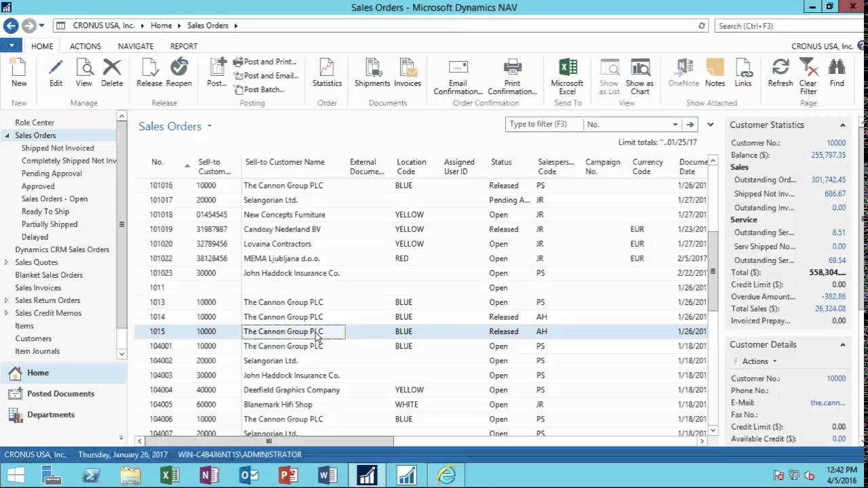
Task: Open the Sales Orders title dropdown
Action: point(210,126)
